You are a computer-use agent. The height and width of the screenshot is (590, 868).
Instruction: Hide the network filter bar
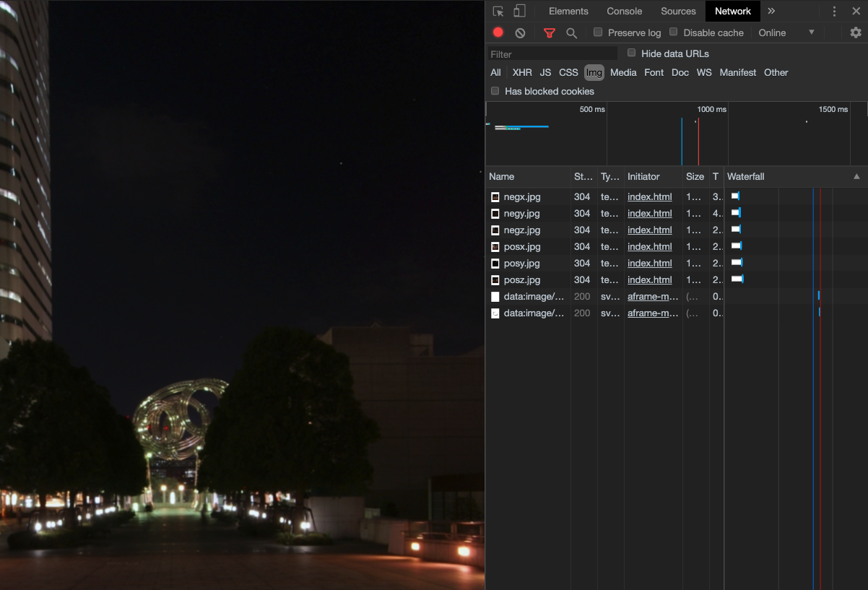click(x=550, y=32)
